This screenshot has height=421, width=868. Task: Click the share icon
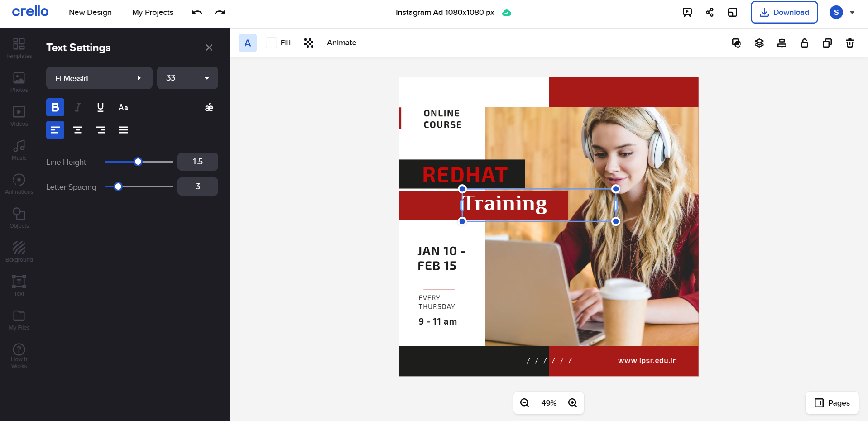coord(710,12)
